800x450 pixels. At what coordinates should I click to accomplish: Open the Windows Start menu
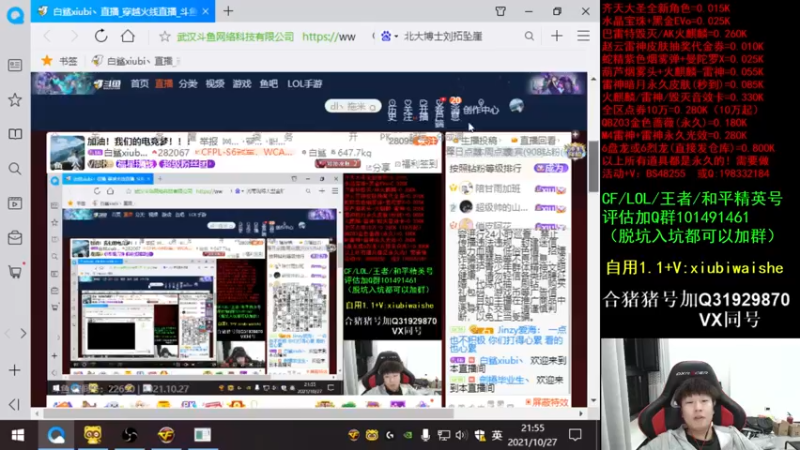tap(18, 435)
